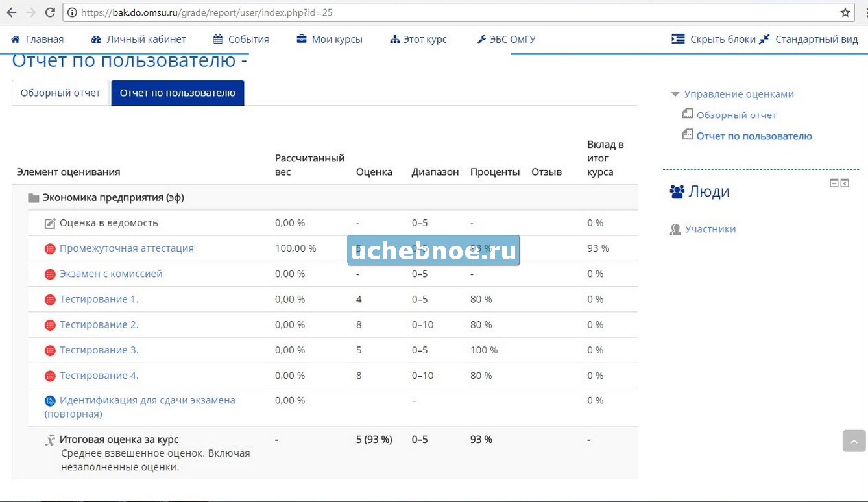Click the Тестирование 2. quiz icon
The image size is (868, 502).
[50, 325]
